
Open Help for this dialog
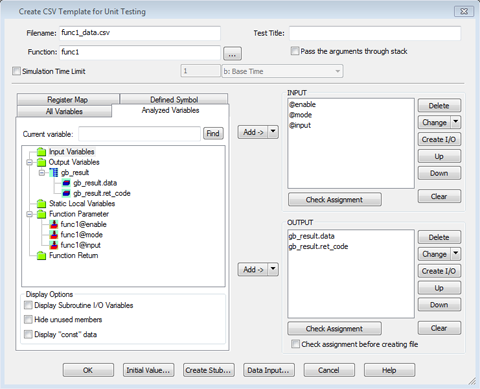(389, 370)
